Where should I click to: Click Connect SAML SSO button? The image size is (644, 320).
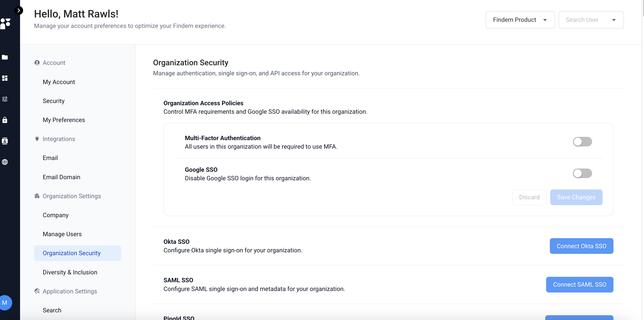coord(579,284)
